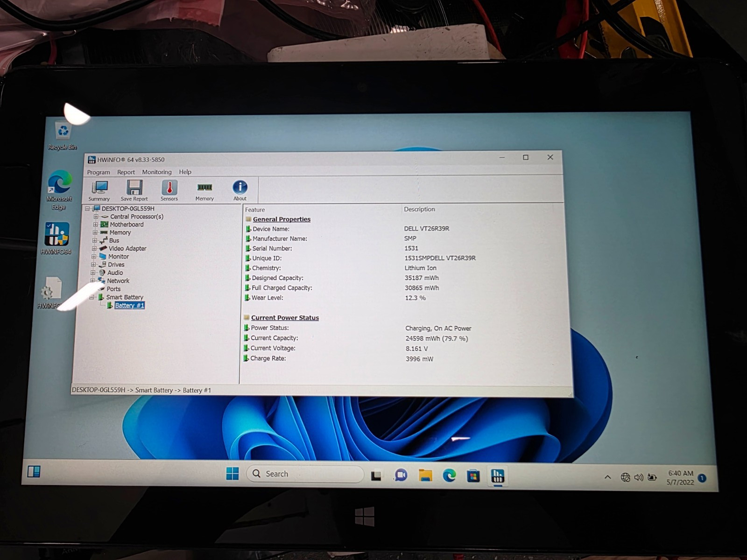Open the Sensors thermometer icon
This screenshot has height=560, width=747.
(x=169, y=190)
